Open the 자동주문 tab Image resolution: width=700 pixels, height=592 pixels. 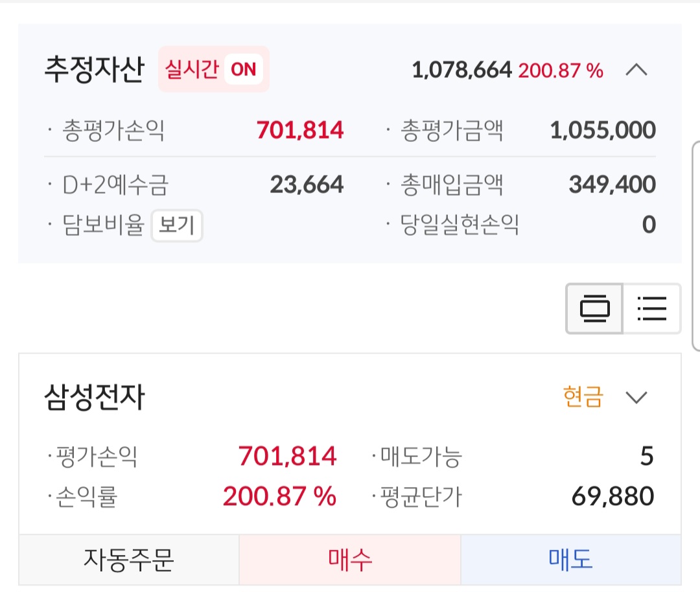129,560
